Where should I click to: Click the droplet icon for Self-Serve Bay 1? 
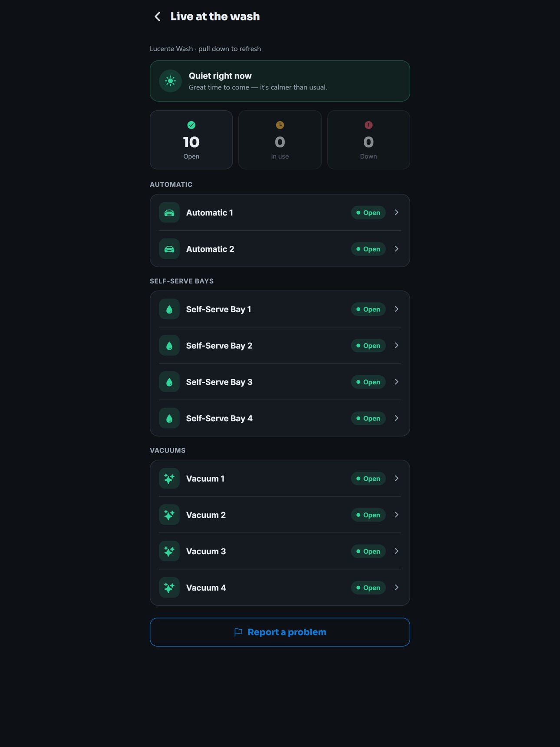(x=169, y=309)
